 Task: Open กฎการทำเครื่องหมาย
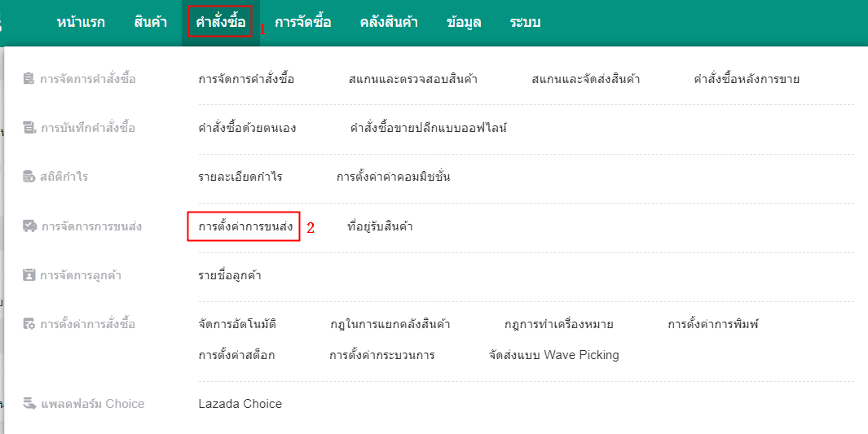coord(558,324)
